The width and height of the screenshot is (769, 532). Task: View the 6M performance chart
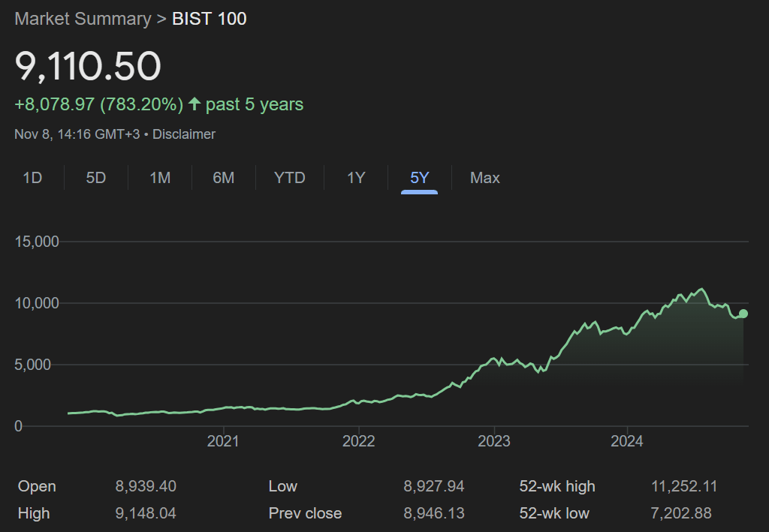[x=222, y=178]
